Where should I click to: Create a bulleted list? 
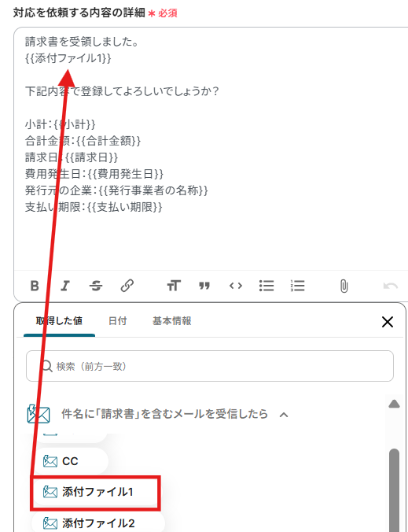[x=266, y=286]
